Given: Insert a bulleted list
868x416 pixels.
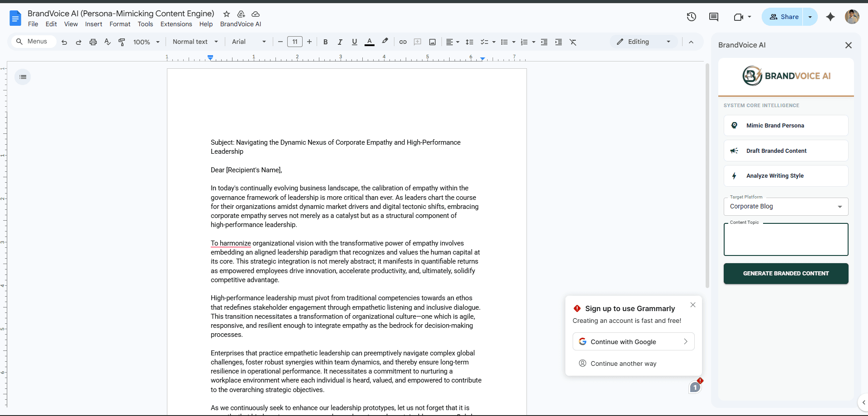Looking at the screenshot, I should (504, 42).
